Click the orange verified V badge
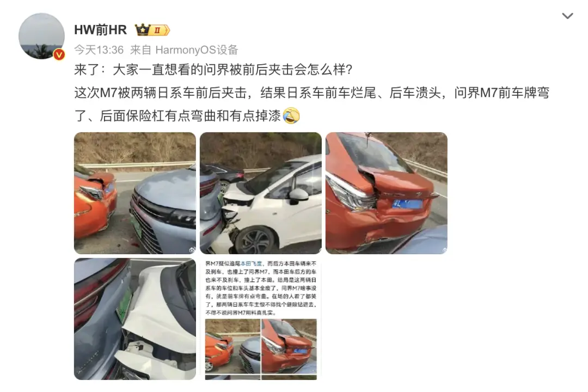The width and height of the screenshot is (588, 392). coord(59,55)
